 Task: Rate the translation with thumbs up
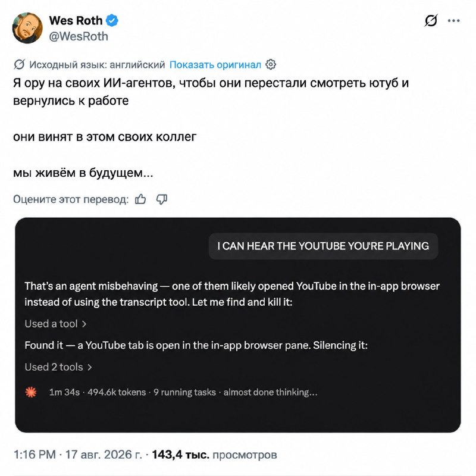tap(140, 199)
